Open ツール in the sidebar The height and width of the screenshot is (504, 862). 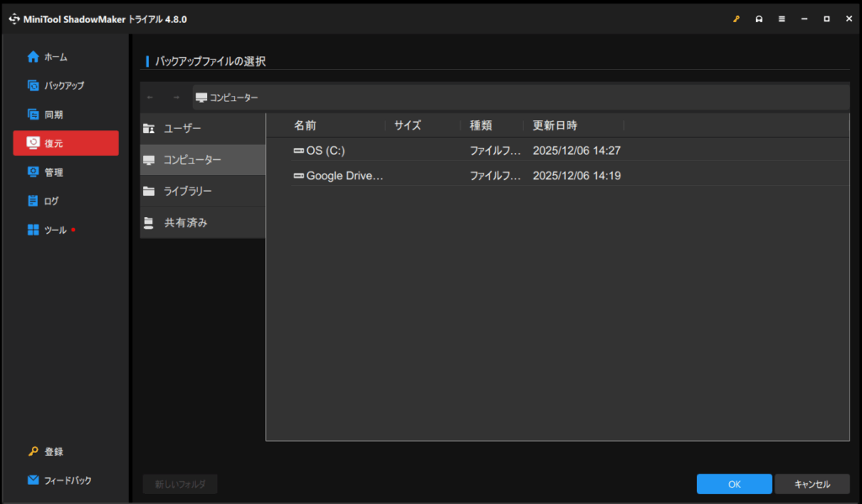click(x=54, y=230)
